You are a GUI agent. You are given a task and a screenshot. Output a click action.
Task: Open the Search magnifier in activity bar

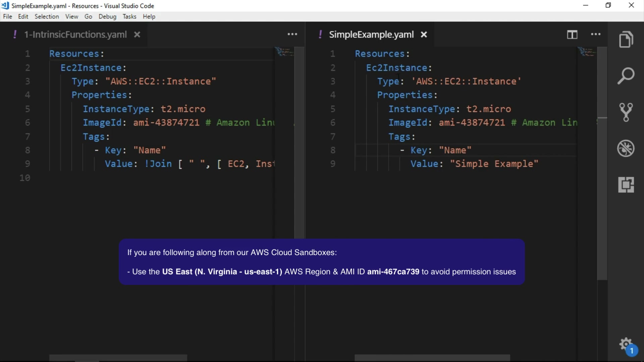tap(626, 76)
